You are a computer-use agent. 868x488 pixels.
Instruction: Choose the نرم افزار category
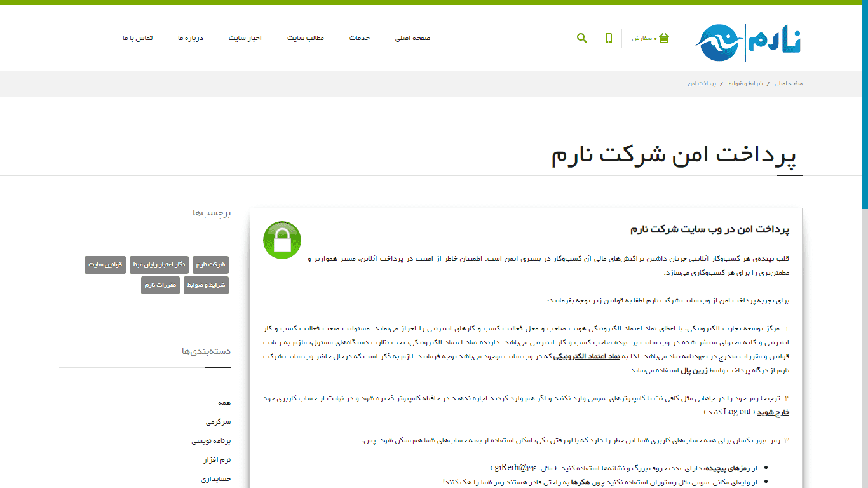tap(217, 459)
